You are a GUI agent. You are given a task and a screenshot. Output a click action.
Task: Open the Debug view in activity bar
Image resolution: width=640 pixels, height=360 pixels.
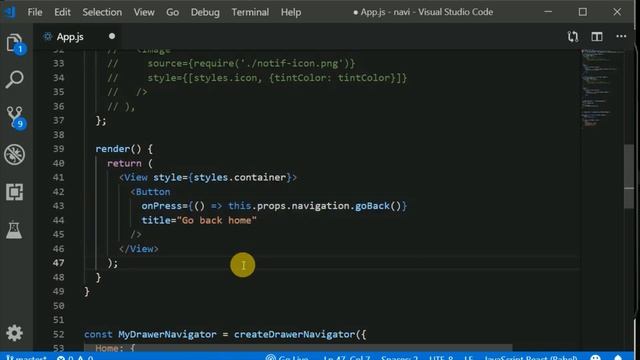click(x=15, y=155)
